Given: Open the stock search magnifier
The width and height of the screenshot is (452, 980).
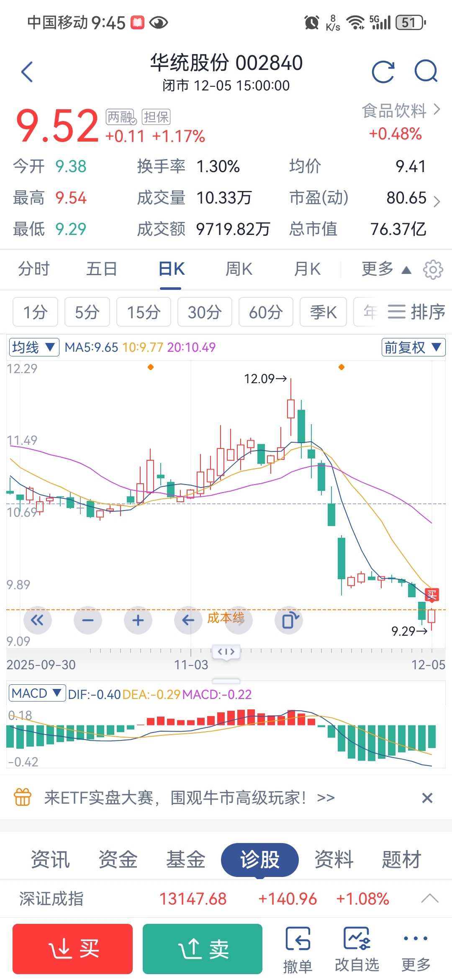Looking at the screenshot, I should click(x=426, y=71).
